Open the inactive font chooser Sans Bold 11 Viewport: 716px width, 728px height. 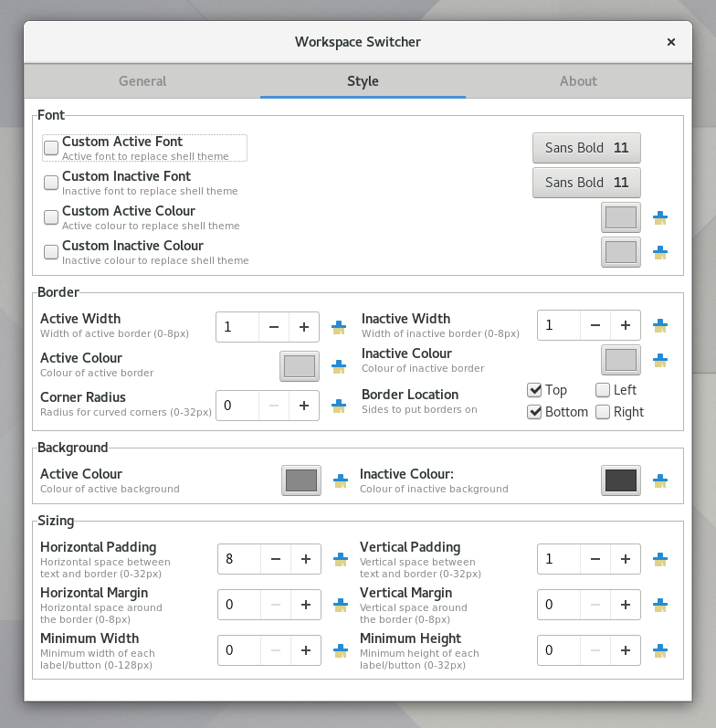[x=586, y=183]
